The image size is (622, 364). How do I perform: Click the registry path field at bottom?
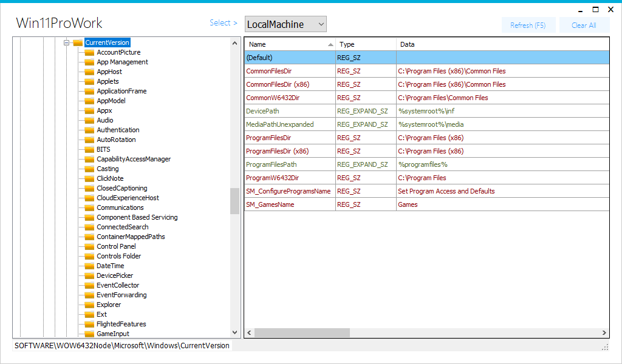click(x=122, y=345)
